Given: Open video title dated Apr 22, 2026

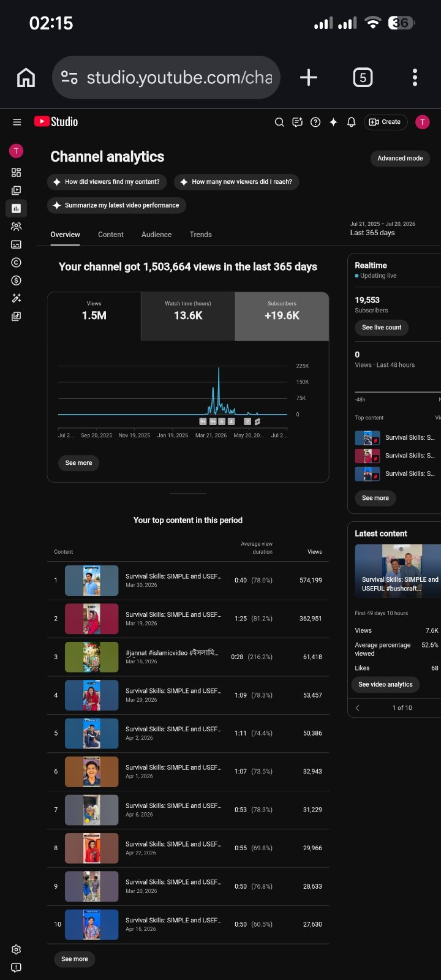Looking at the screenshot, I should click(x=173, y=844).
